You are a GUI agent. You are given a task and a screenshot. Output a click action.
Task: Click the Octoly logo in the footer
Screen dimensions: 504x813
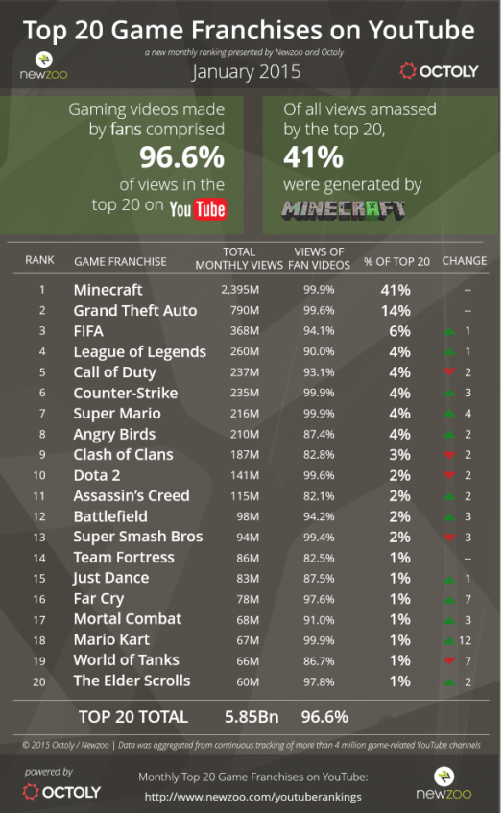[61, 792]
